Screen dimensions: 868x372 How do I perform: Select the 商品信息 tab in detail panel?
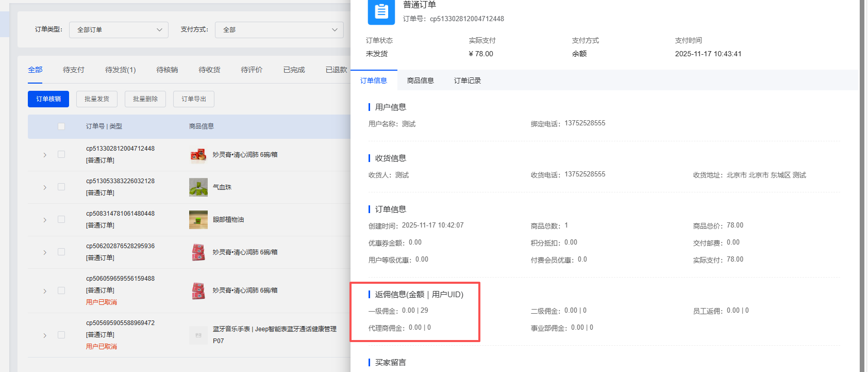pos(421,80)
